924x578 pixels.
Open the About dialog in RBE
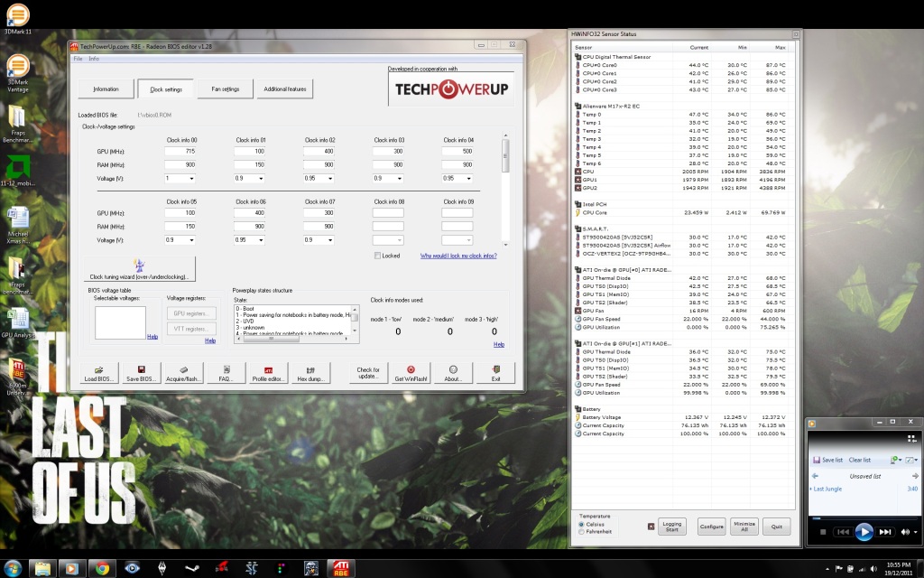tap(453, 373)
